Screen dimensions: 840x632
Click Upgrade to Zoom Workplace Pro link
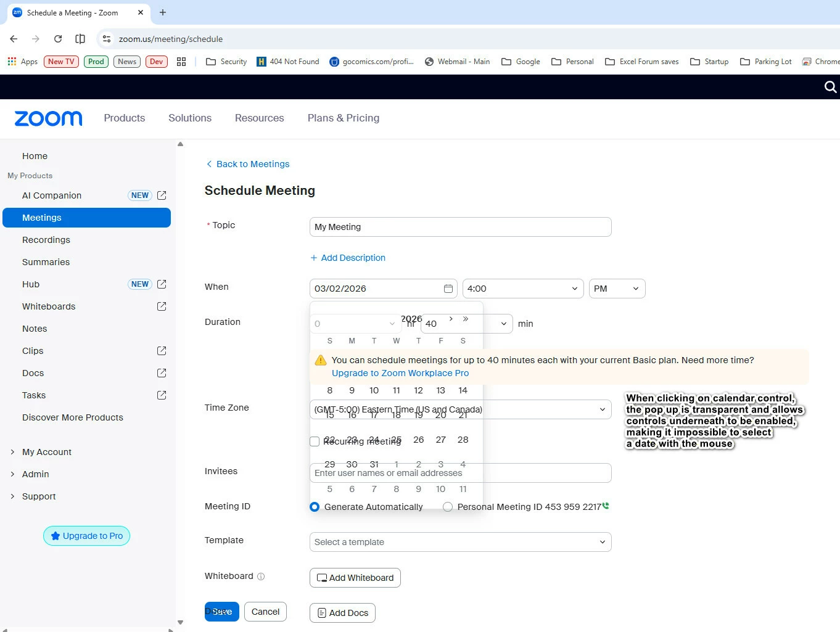point(400,373)
